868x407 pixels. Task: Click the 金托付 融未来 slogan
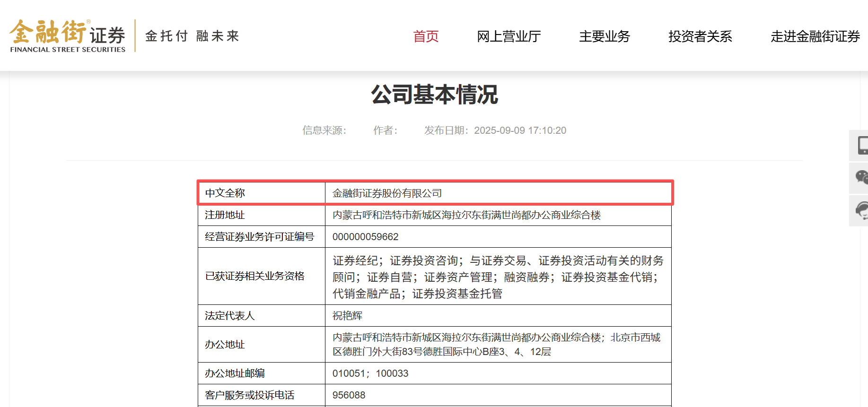coord(192,36)
